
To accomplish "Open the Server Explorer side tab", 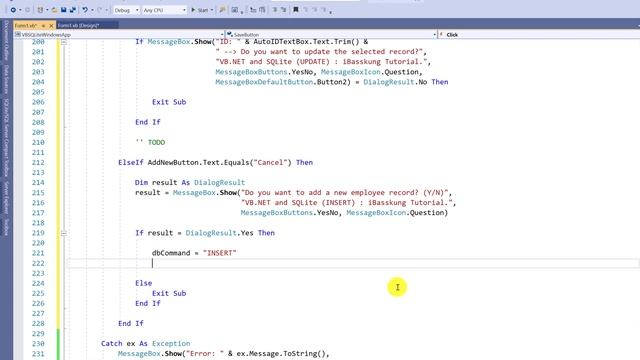I will click(x=6, y=197).
